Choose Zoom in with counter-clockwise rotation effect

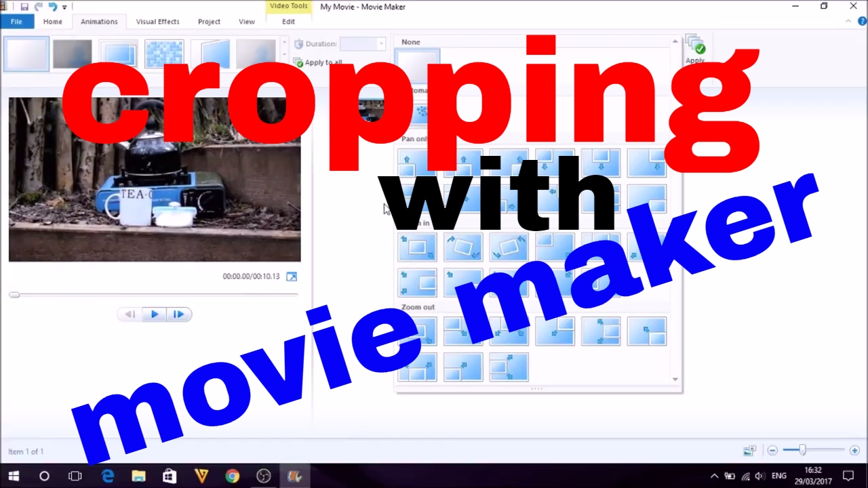(509, 247)
